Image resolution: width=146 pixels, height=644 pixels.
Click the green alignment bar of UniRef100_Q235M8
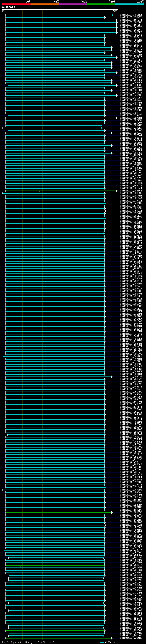click(59, 638)
